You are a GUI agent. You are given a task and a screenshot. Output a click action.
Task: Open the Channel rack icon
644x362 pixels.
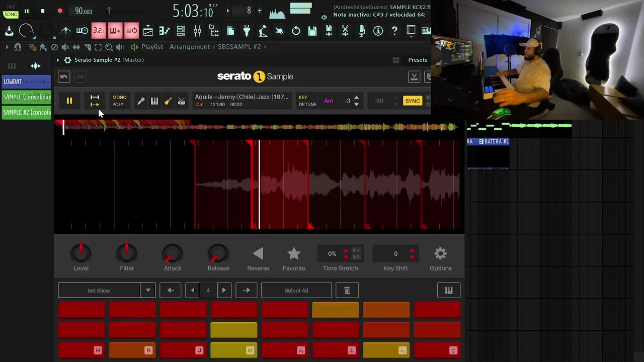[x=181, y=31]
